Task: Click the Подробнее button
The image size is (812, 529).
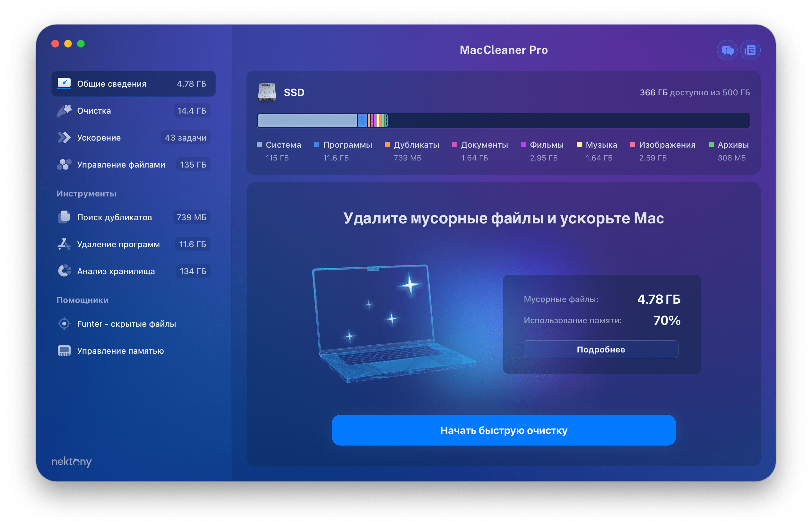Action: pyautogui.click(x=601, y=349)
